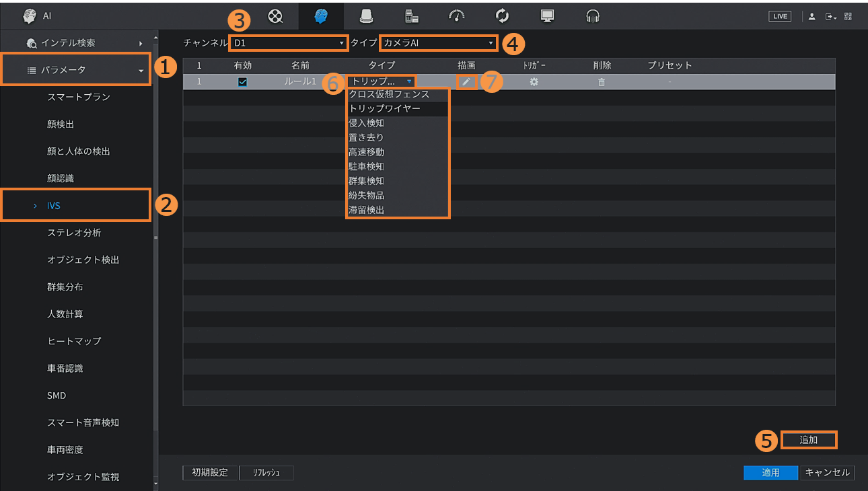Uncheck the 有効 checkbox for ルール1

pyautogui.click(x=243, y=81)
